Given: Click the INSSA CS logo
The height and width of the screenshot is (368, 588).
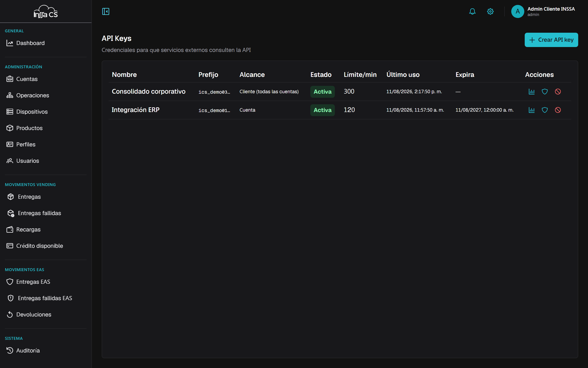Looking at the screenshot, I should [x=46, y=11].
